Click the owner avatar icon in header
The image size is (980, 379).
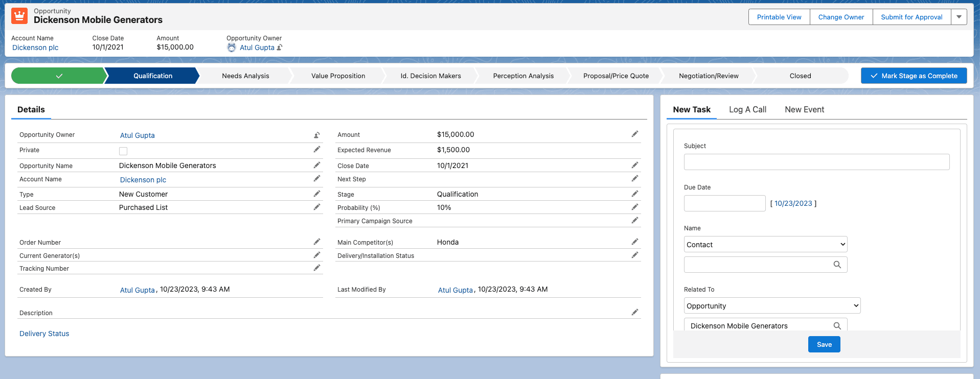[232, 48]
